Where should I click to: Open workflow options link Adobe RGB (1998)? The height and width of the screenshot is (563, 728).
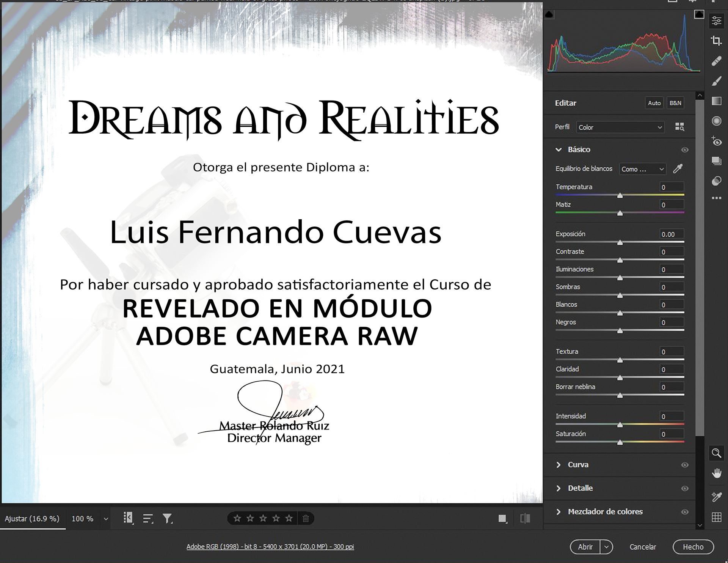[270, 547]
